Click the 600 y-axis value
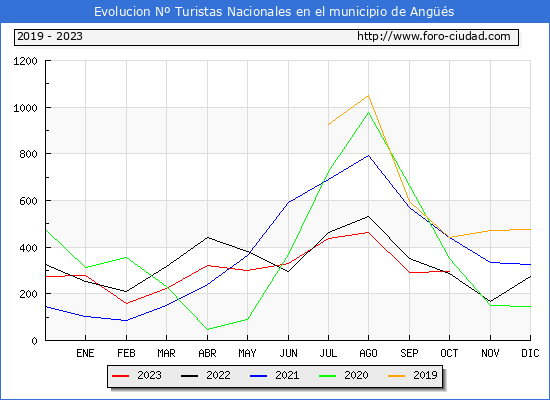This screenshot has width=550, height=400. tap(28, 201)
